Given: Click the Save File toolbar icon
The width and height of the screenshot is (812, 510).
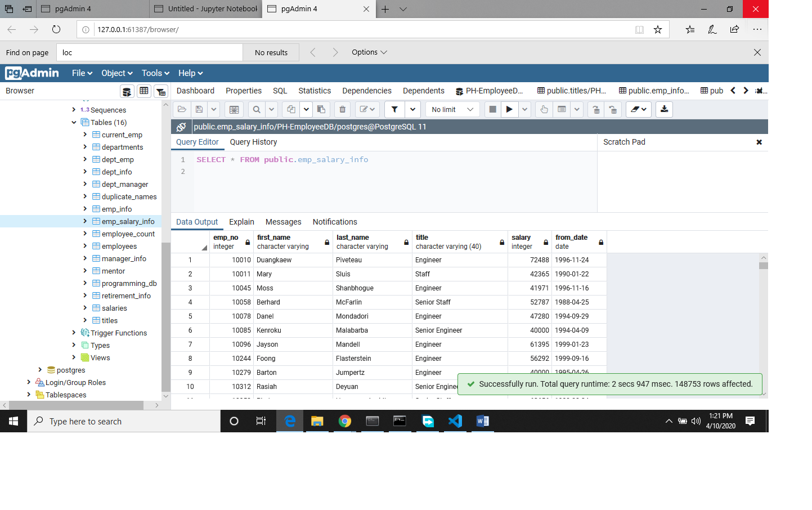Looking at the screenshot, I should [199, 109].
